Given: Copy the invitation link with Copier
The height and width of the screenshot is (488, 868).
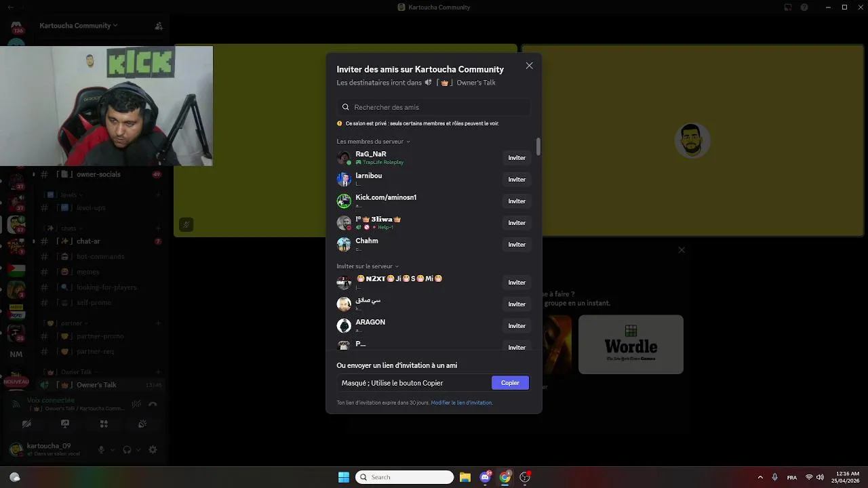Looking at the screenshot, I should tap(510, 383).
